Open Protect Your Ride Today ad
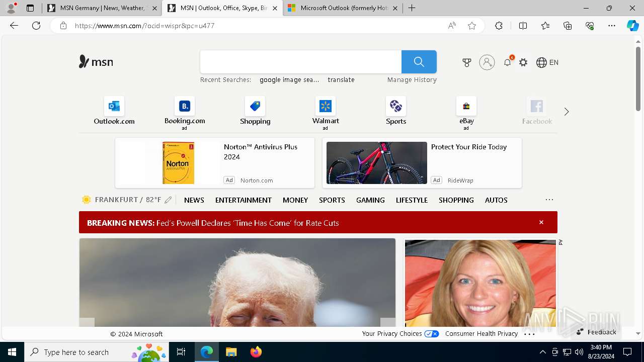Screen dimensions: 644x362 [x=422, y=163]
